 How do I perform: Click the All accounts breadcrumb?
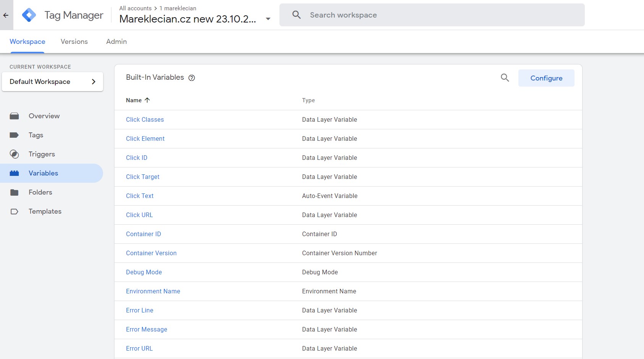135,8
